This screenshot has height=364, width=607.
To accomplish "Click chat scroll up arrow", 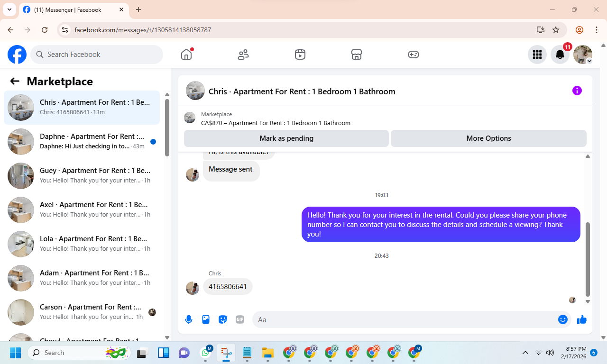I will coord(588,156).
